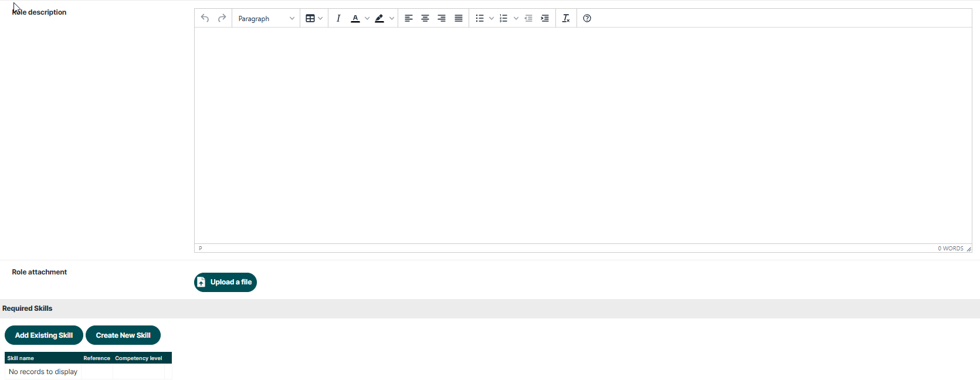Click the Add Existing Skill button
Screen dimensions: 980x380
coord(44,335)
